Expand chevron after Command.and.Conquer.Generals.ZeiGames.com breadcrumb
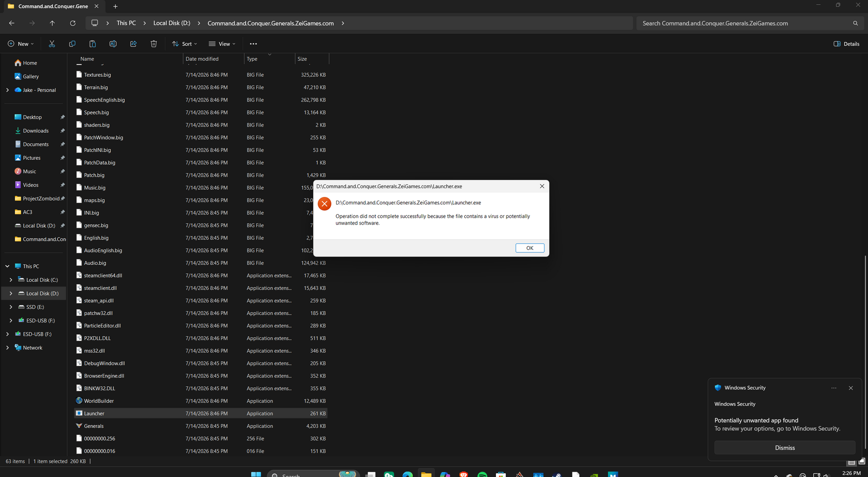 pyautogui.click(x=343, y=23)
